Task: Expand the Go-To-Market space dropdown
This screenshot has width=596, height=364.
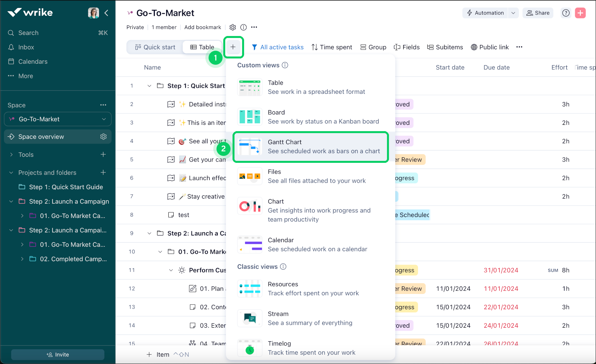Action: point(105,119)
